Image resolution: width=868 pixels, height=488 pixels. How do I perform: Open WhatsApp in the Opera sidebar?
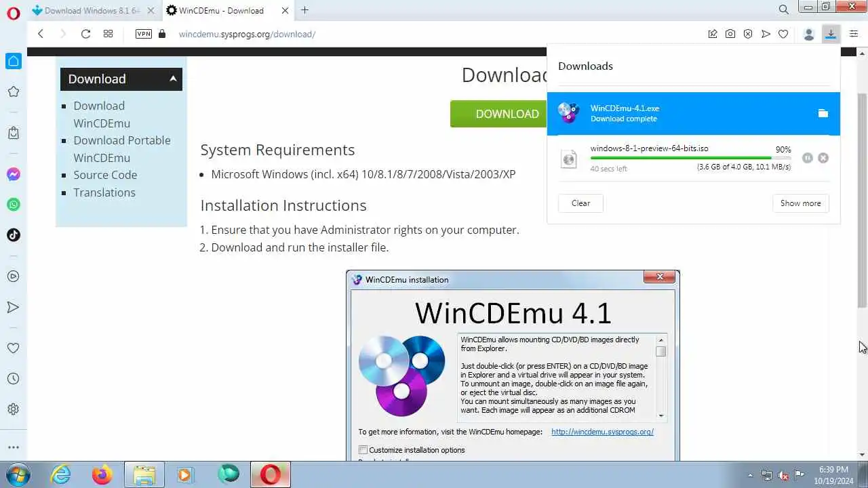[13, 204]
